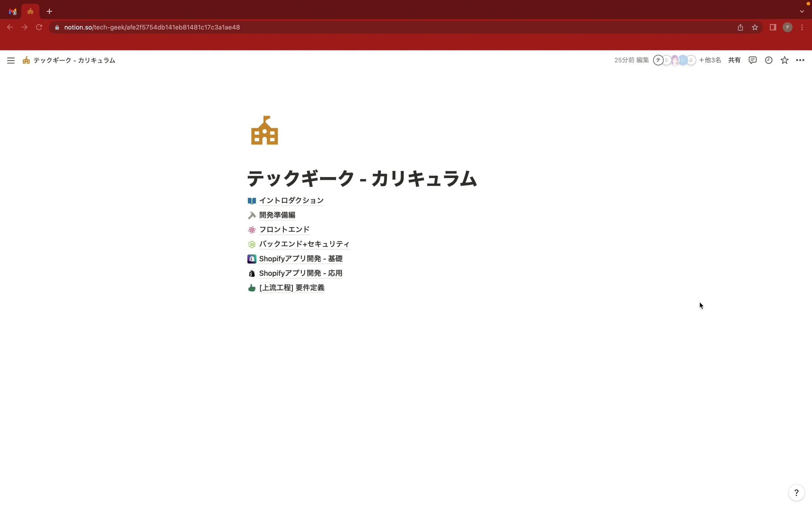The height and width of the screenshot is (508, 812).
Task: Click the 共有 share button
Action: pos(734,60)
